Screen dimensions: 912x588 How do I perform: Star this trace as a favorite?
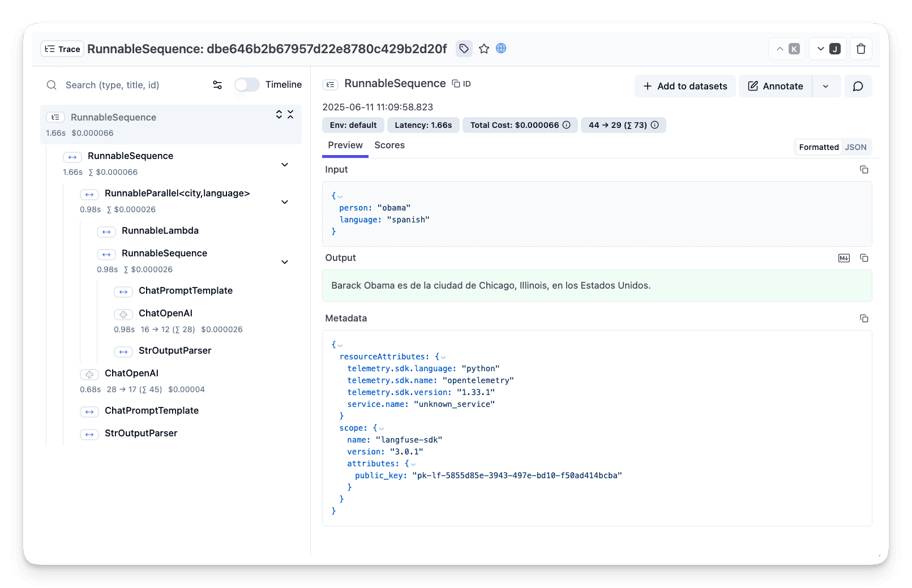click(483, 49)
